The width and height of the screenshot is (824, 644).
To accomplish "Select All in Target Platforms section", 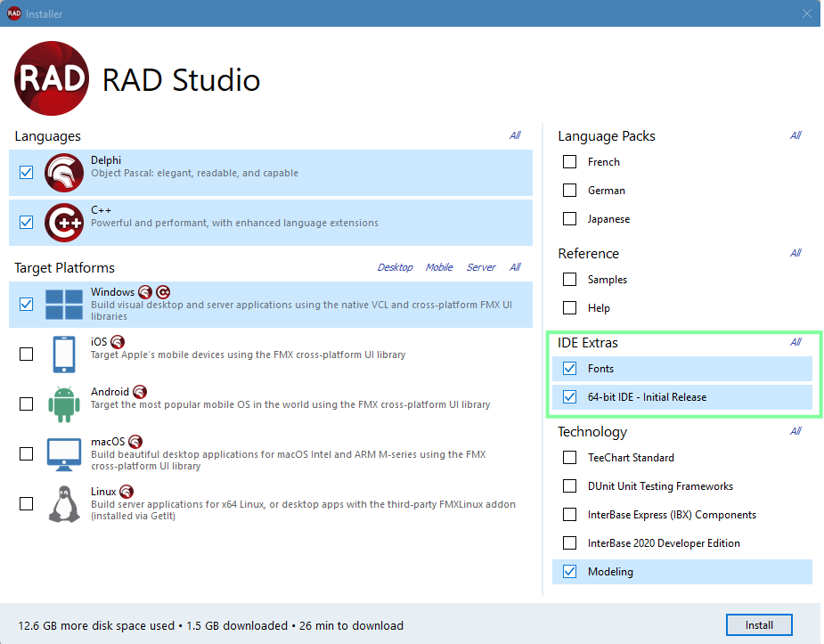I will [515, 267].
